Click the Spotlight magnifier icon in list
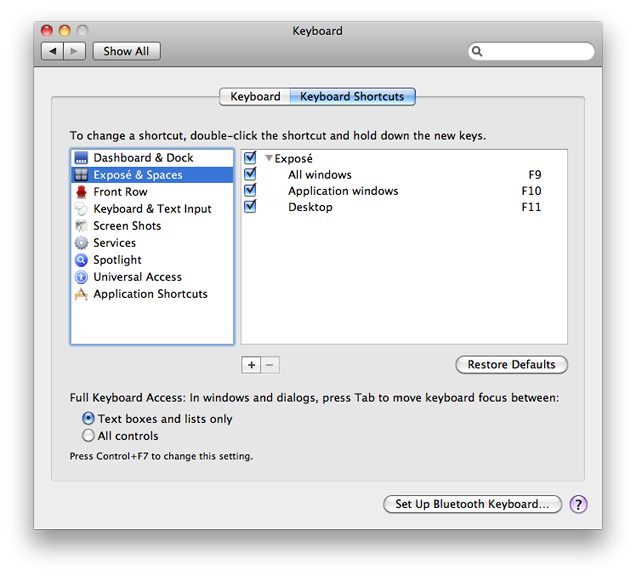The image size is (636, 576). point(82,260)
